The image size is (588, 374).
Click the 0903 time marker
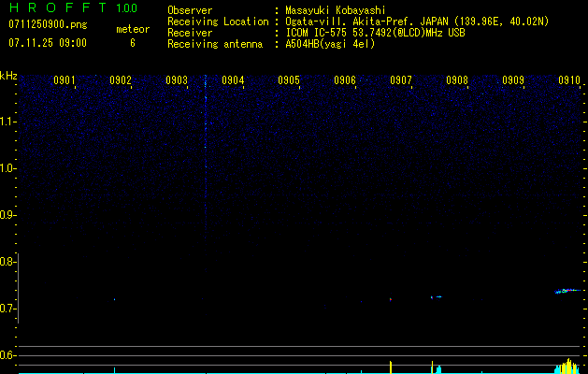pyautogui.click(x=177, y=80)
